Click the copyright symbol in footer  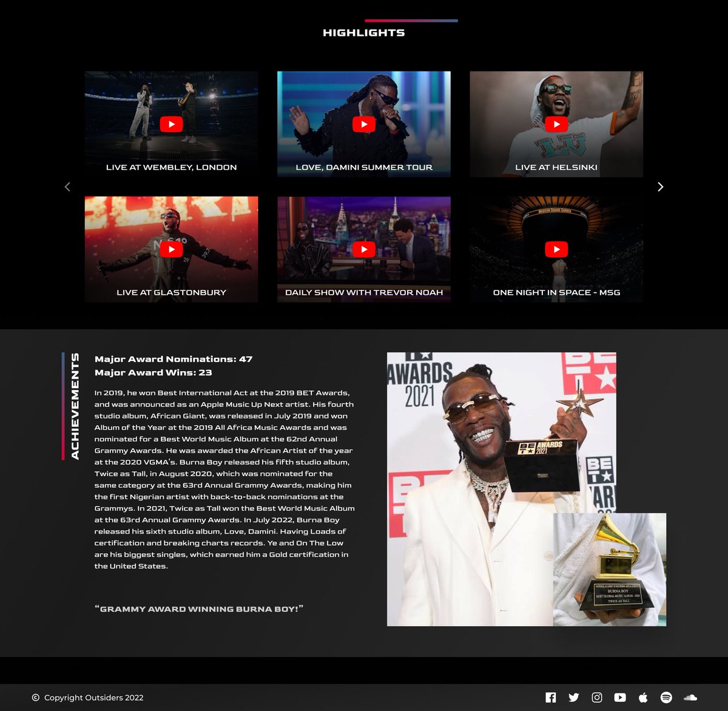pos(36,698)
